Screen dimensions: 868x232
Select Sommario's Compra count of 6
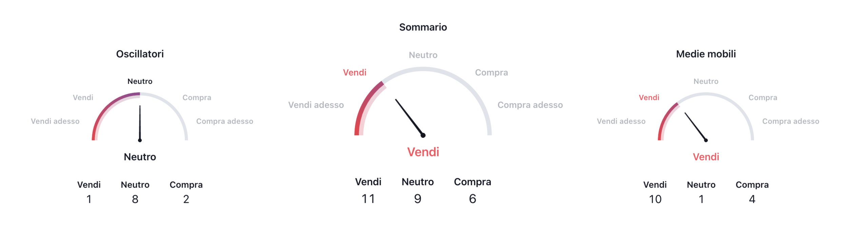pyautogui.click(x=472, y=199)
